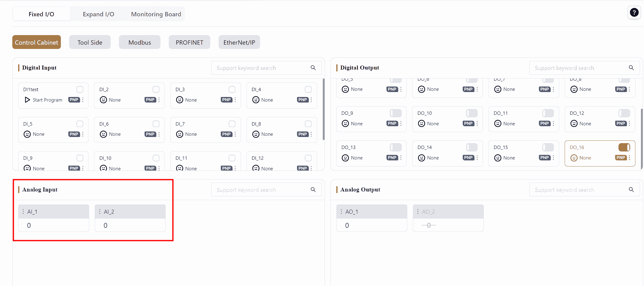This screenshot has width=644, height=286.
Task: Open the three-dot menu on DO_13
Action: (x=401, y=158)
